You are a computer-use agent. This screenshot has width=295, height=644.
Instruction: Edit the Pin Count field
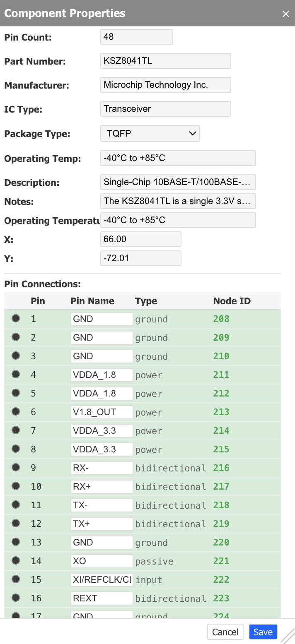tap(136, 36)
